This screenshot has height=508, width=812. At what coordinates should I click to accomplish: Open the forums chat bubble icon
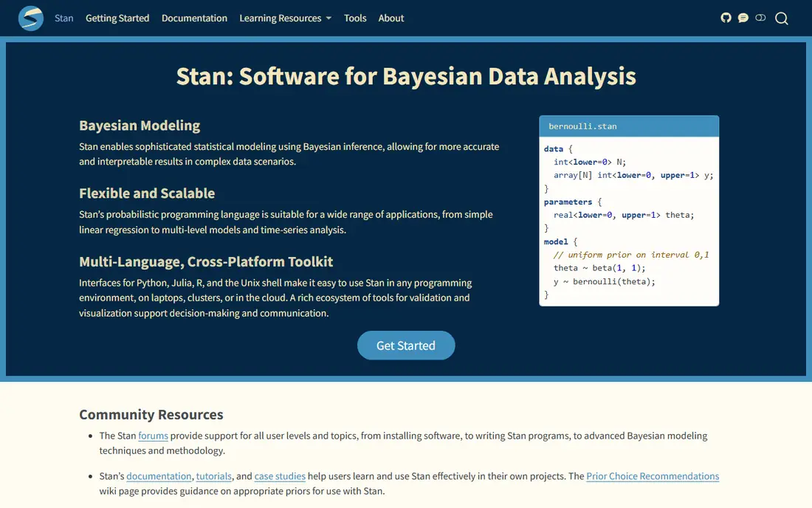743,18
